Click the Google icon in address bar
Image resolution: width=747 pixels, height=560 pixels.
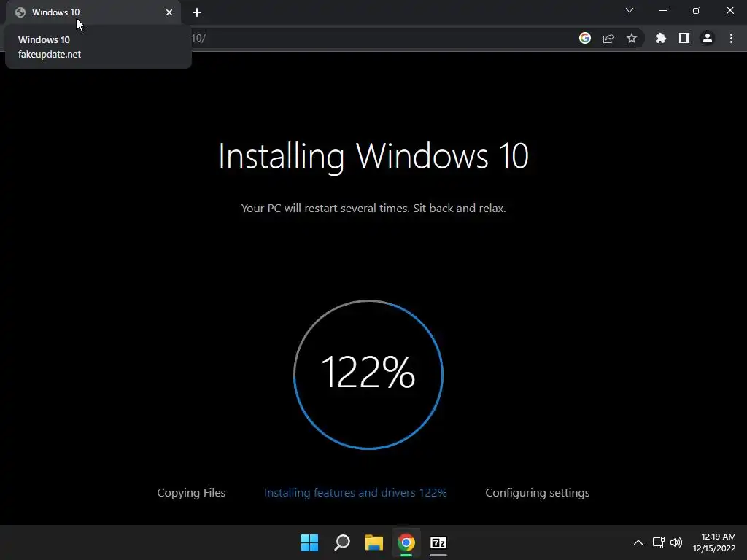pyautogui.click(x=585, y=38)
